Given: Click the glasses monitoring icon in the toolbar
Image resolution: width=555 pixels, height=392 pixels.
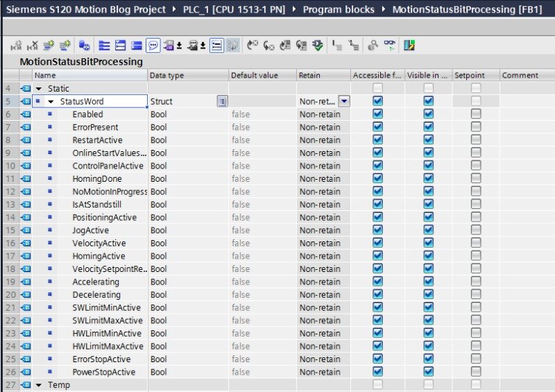Looking at the screenshot, I should point(391,46).
